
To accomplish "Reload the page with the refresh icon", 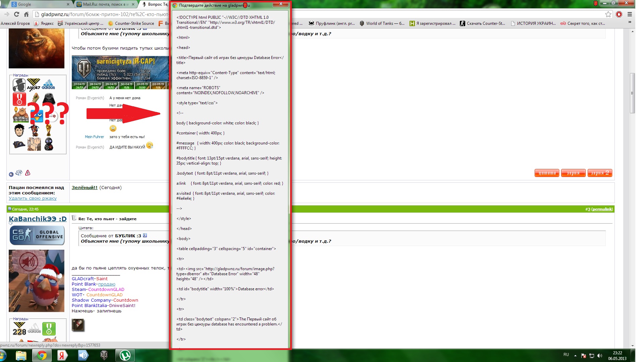I will [x=16, y=14].
